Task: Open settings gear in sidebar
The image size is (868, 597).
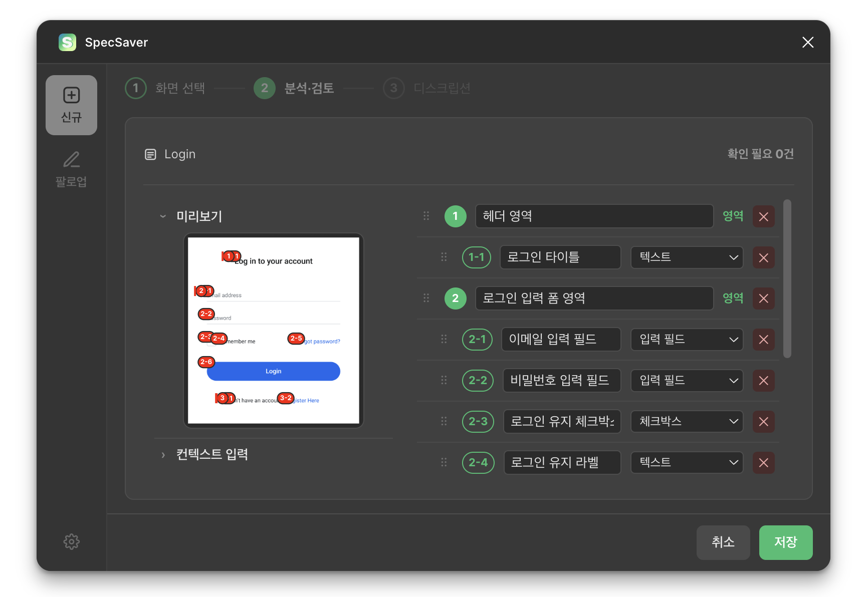Action: coord(72,541)
